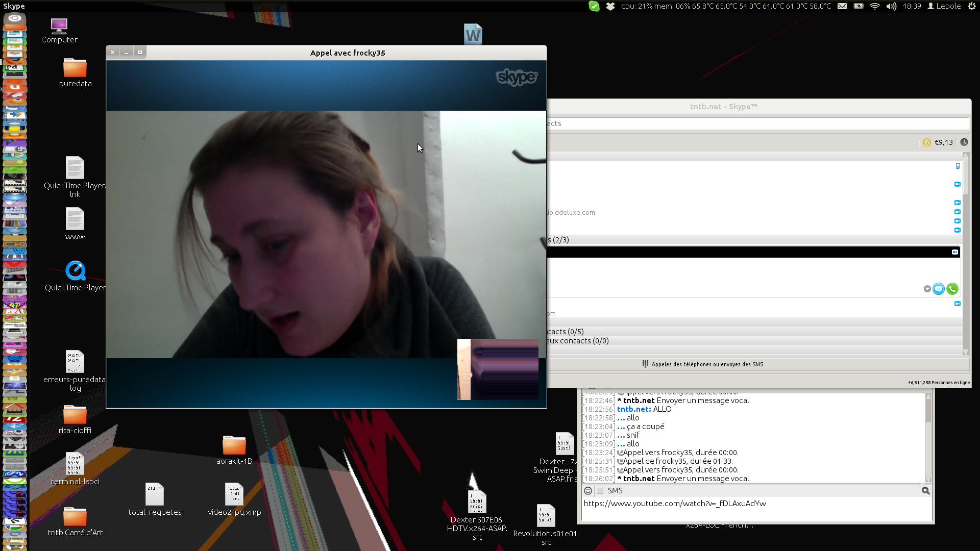
Task: Open the volume indicator in the top panel
Action: (891, 6)
